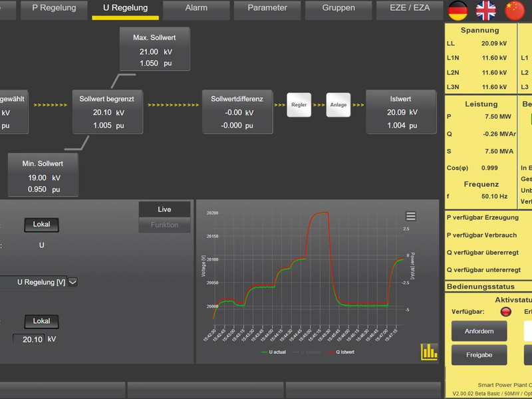Click the 20.10 kV setpoint input field
Screen dimensions: 532x399
coord(29,339)
